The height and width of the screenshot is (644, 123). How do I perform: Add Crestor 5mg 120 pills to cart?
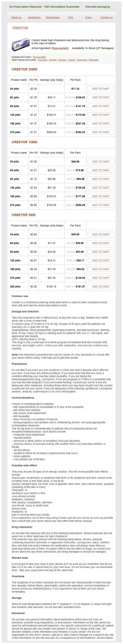click(x=101, y=260)
